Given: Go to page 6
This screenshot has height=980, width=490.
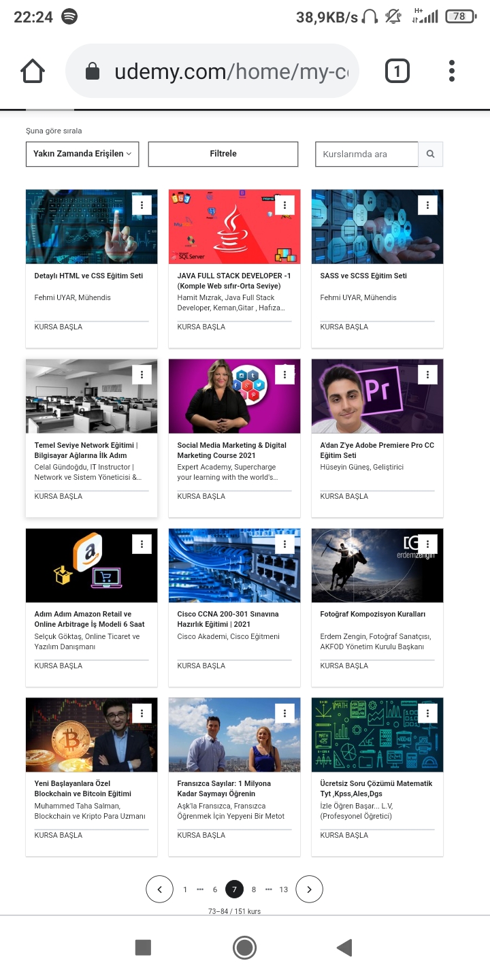Looking at the screenshot, I should pyautogui.click(x=215, y=889).
